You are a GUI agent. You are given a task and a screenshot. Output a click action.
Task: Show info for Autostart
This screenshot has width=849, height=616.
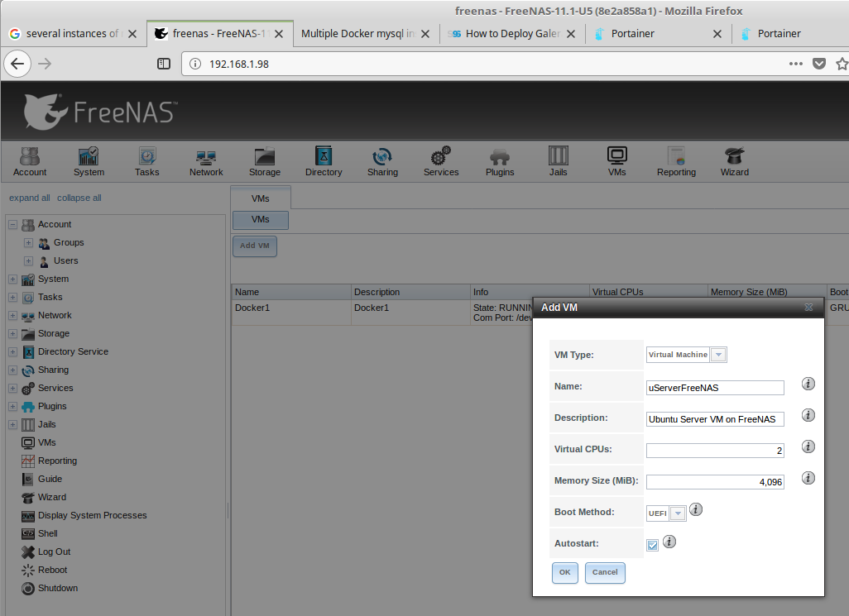pos(669,542)
